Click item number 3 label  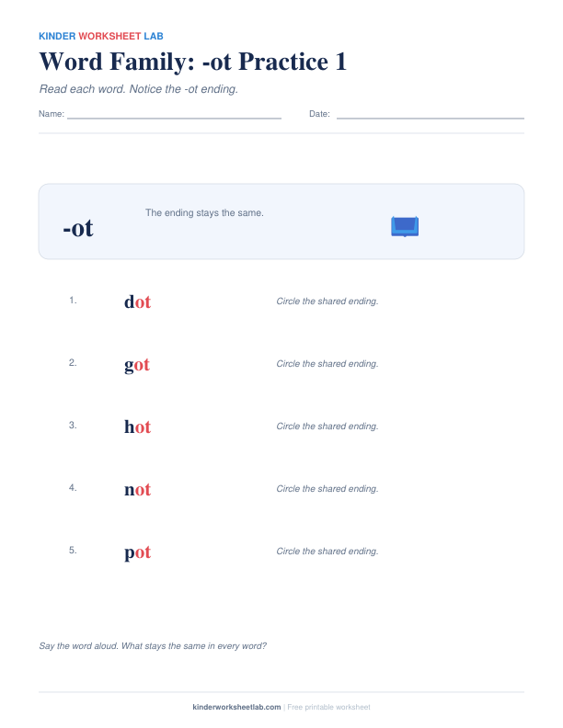(73, 426)
